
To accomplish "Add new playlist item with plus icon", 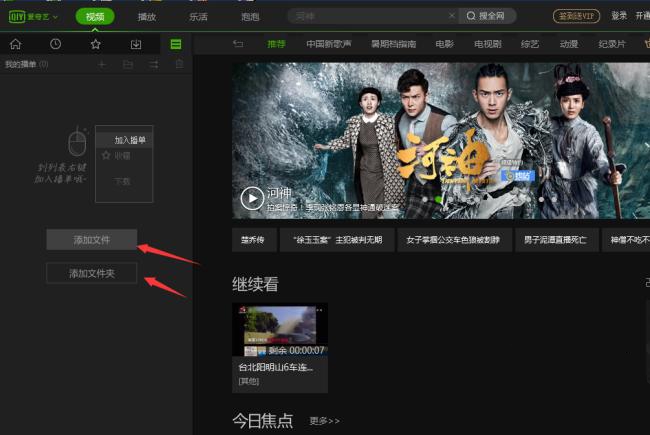I will pos(102,64).
